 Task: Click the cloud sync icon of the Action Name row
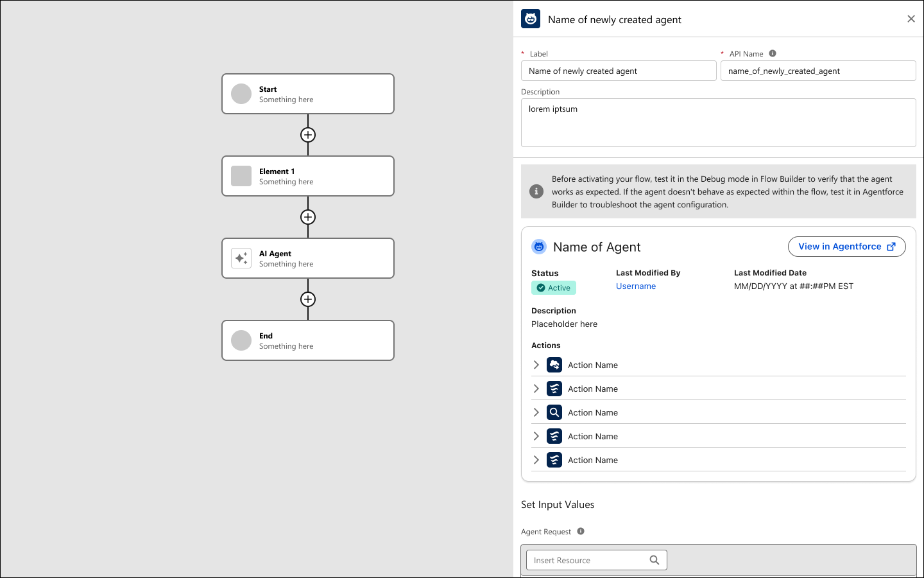554,365
